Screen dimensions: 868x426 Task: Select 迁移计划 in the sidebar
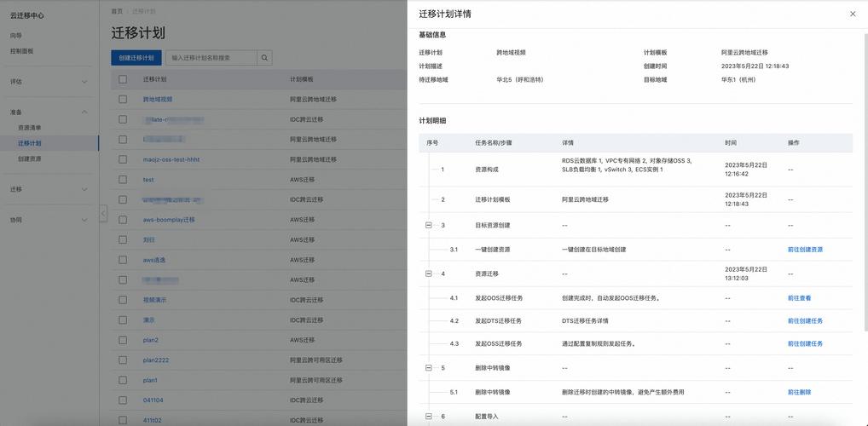(29, 143)
